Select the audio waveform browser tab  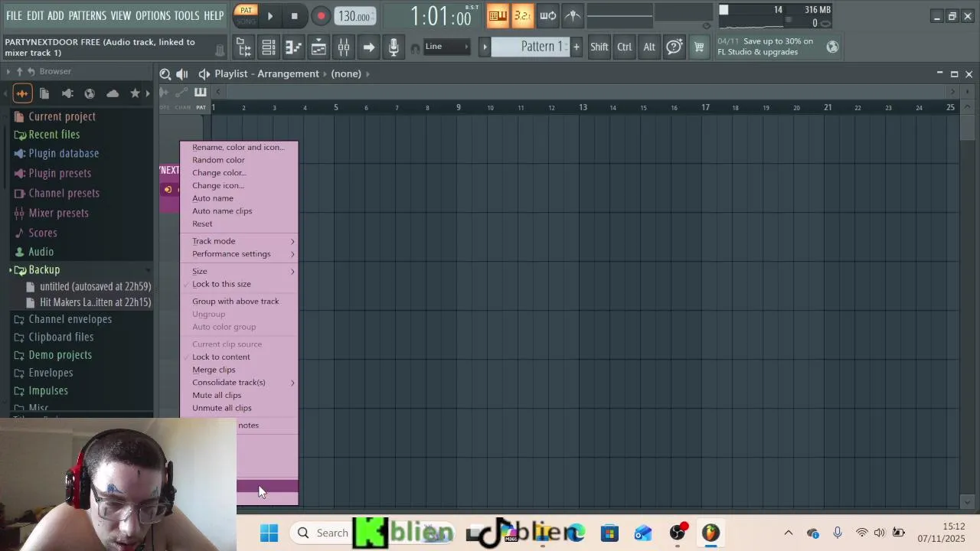point(21,93)
